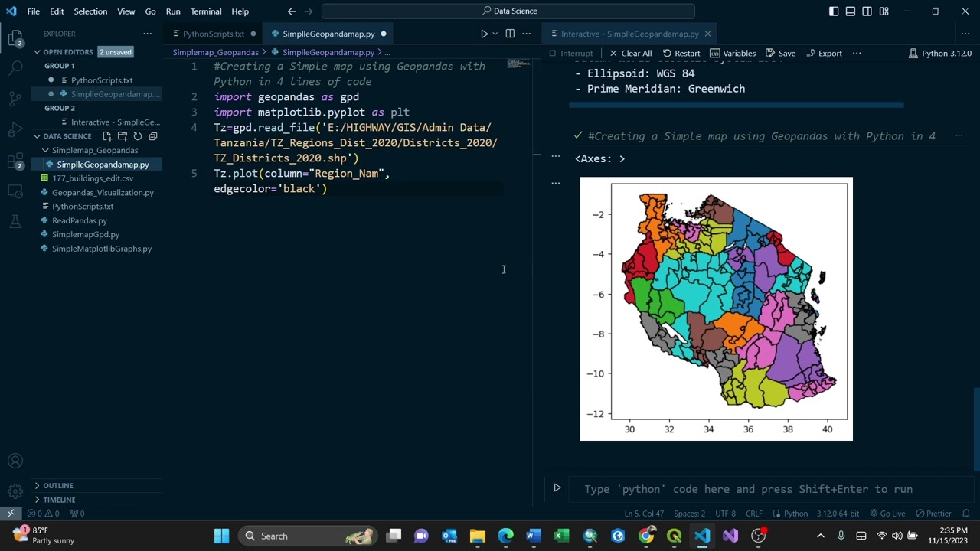Click the code minimap in editor

tap(518, 64)
